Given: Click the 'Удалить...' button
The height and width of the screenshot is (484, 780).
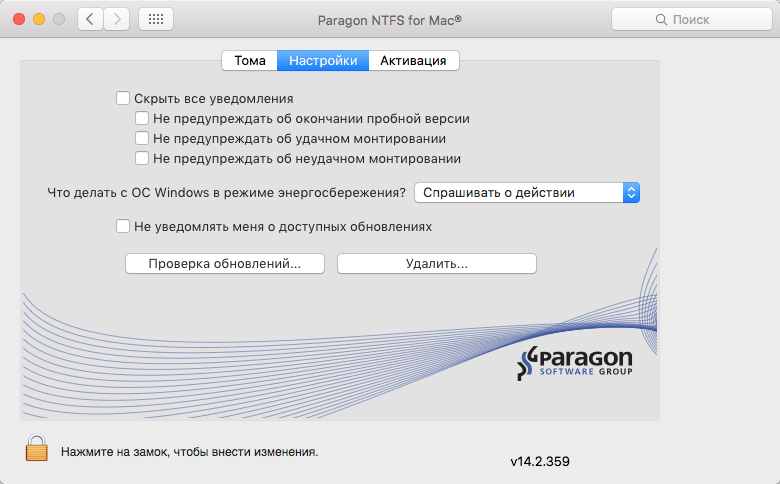Looking at the screenshot, I should coord(437,264).
